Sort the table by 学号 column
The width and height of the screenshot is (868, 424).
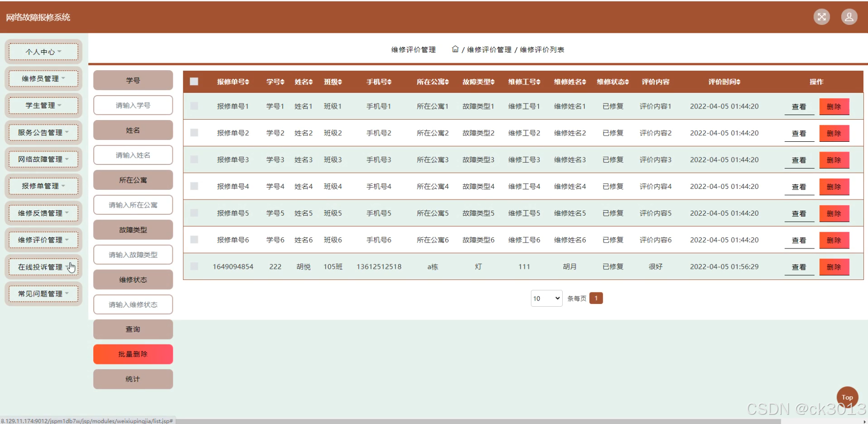point(274,81)
